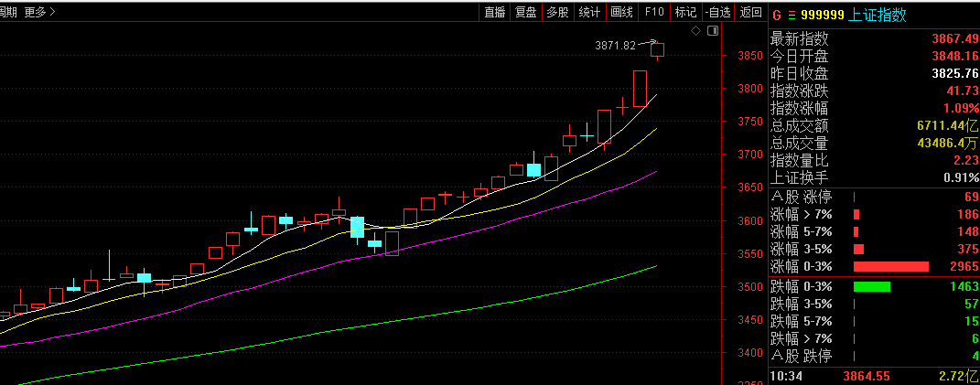This screenshot has height=385, width=980.
Task: Click the A股 涨停 row label
Action: coord(802,198)
